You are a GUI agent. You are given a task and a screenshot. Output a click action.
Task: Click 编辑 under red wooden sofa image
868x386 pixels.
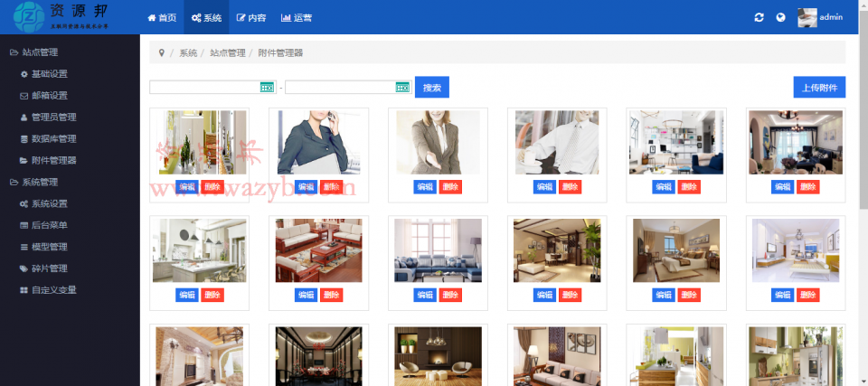pyautogui.click(x=307, y=296)
